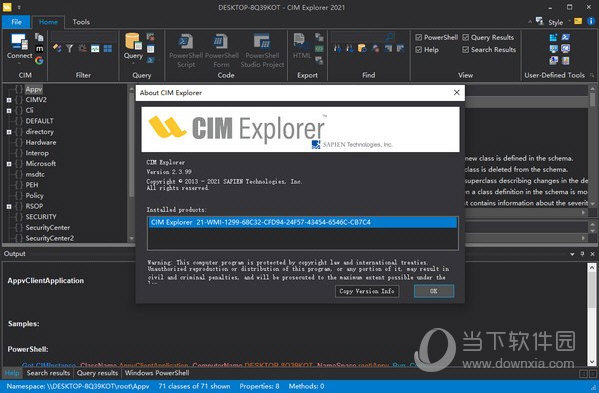Click the database search icon in Find group
The image size is (599, 393).
(x=362, y=48)
